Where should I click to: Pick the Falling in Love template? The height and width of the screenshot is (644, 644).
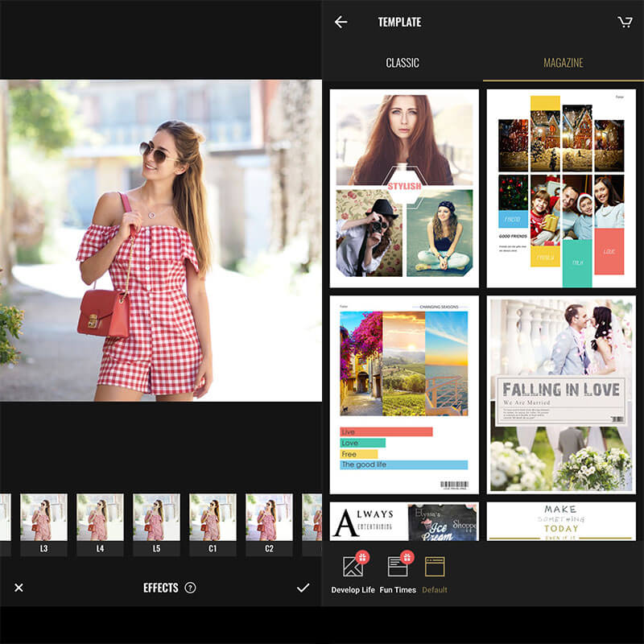point(561,394)
